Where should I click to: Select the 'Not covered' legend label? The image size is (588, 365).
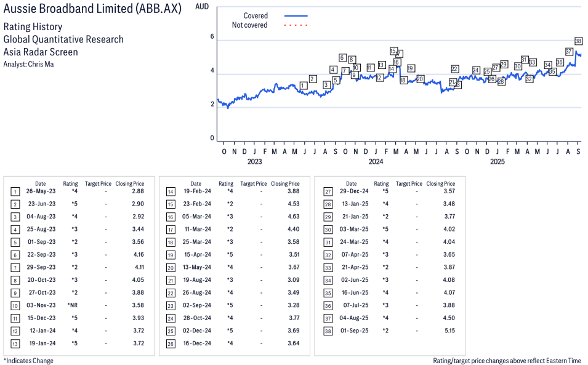pos(250,25)
